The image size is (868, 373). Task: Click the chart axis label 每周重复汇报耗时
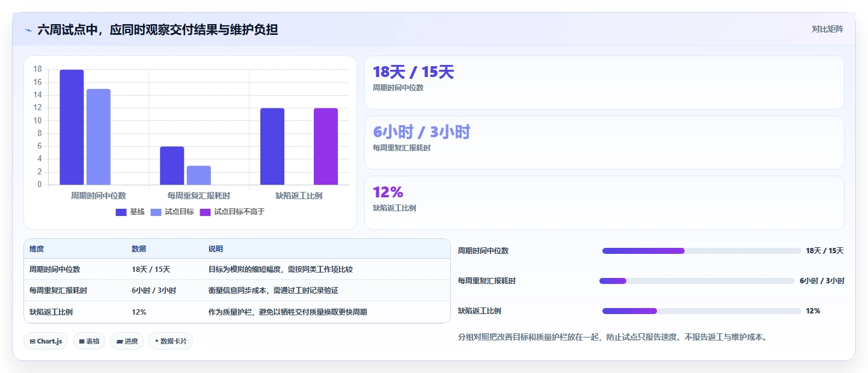click(199, 196)
